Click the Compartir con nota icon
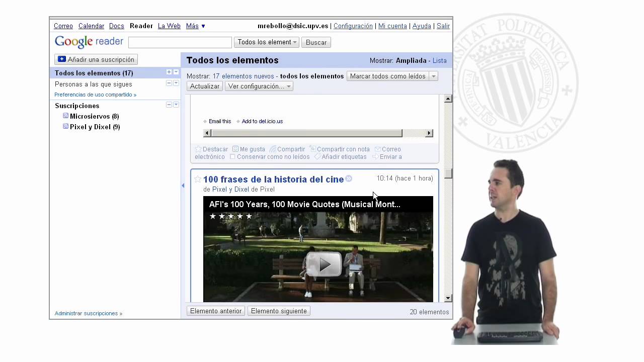 [312, 149]
